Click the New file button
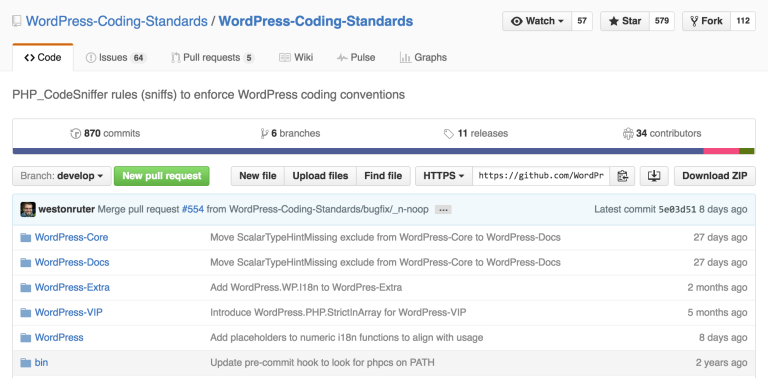 click(x=258, y=176)
